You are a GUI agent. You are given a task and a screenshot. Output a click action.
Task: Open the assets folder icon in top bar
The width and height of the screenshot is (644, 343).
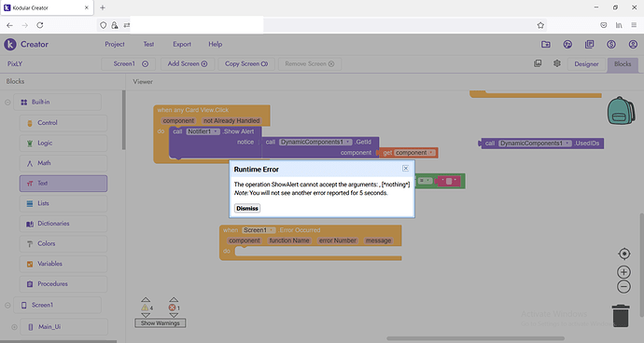click(546, 45)
